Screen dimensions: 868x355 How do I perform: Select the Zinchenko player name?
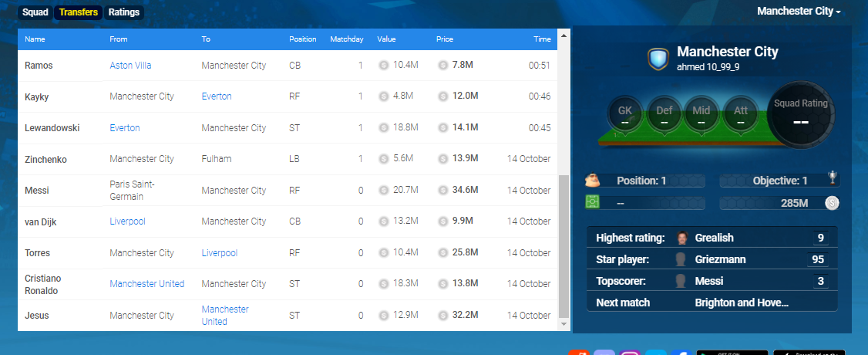[x=46, y=160]
